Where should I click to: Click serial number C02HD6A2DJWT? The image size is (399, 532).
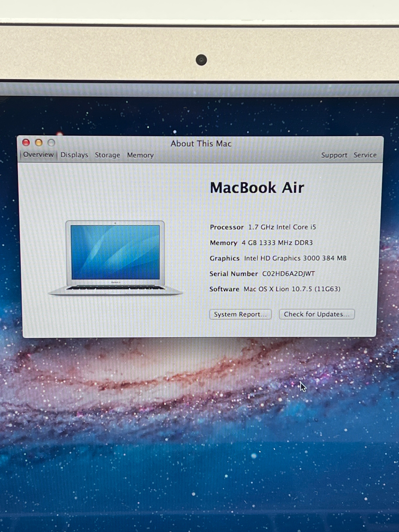point(288,274)
